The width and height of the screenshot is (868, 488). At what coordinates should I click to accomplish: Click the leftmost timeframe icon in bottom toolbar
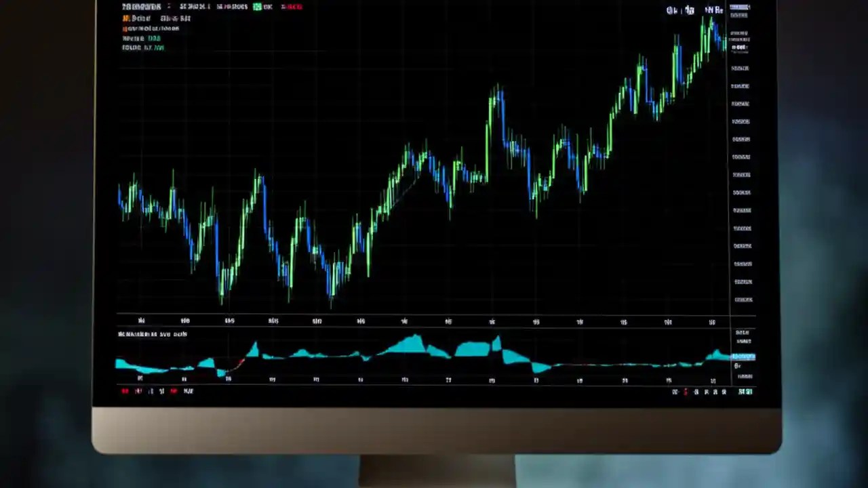point(125,391)
